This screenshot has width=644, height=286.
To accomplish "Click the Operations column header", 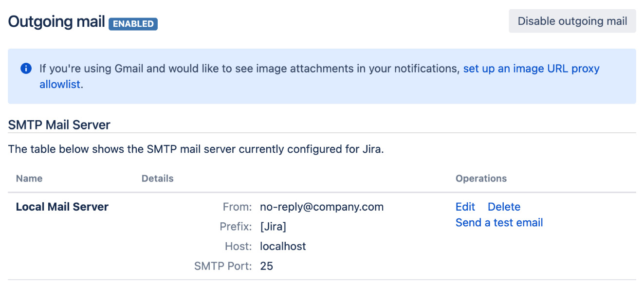I will click(481, 179).
